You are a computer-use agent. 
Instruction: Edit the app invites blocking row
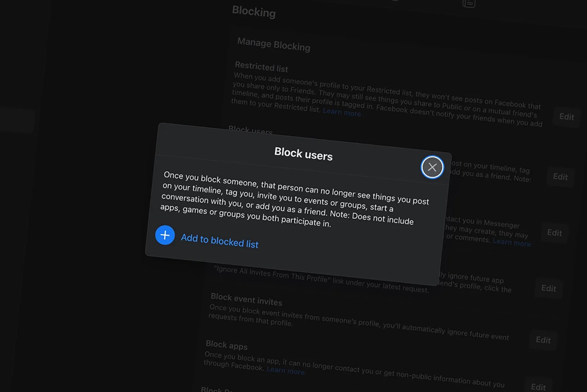[x=548, y=288]
